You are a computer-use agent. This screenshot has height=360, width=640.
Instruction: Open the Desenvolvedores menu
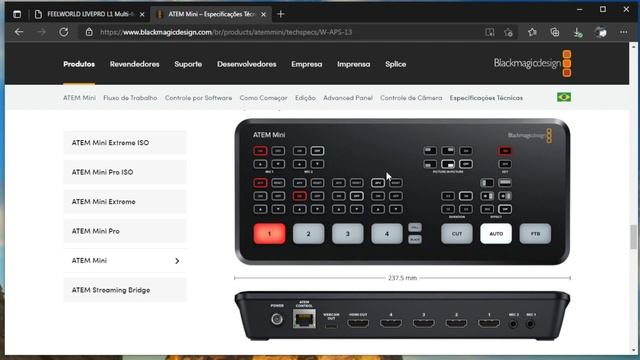click(247, 64)
